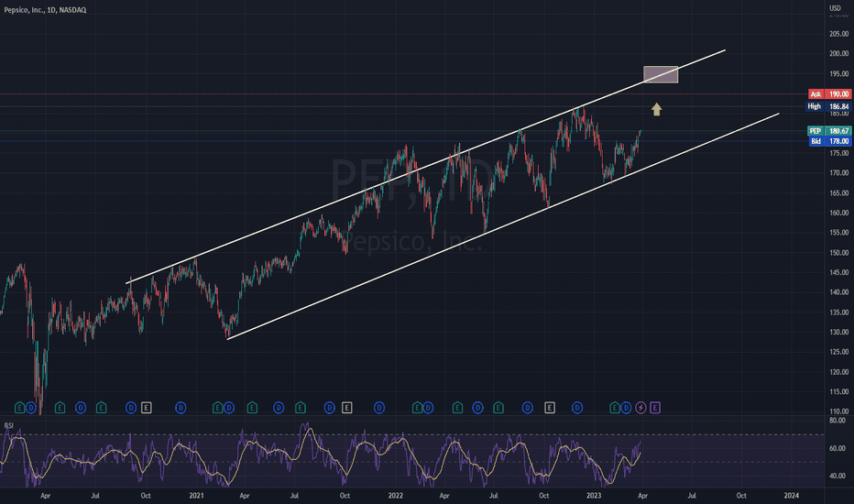Image resolution: width=854 pixels, height=504 pixels.
Task: Open the earnings marker for April 2021
Action: pos(252,408)
